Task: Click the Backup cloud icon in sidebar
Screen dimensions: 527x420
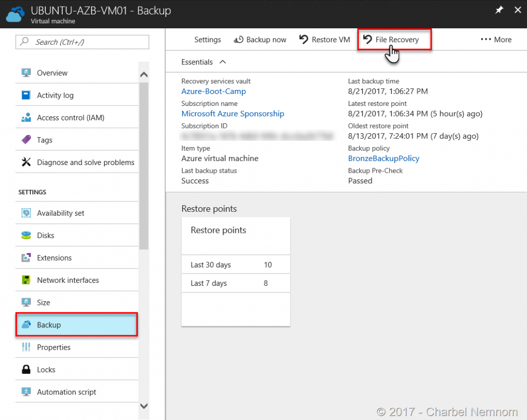Action: [26, 325]
